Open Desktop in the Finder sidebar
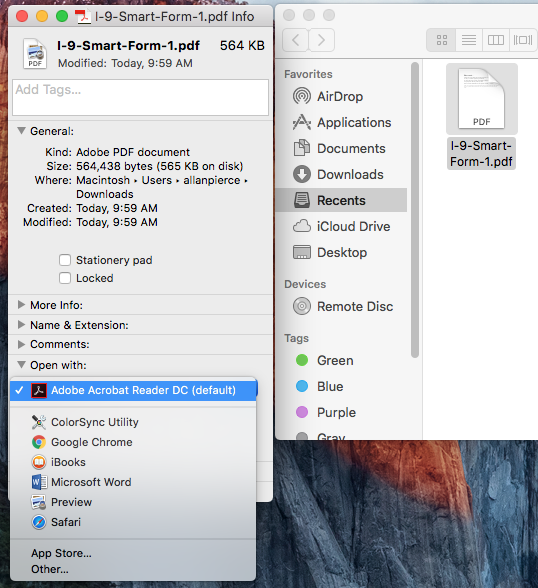 point(341,252)
